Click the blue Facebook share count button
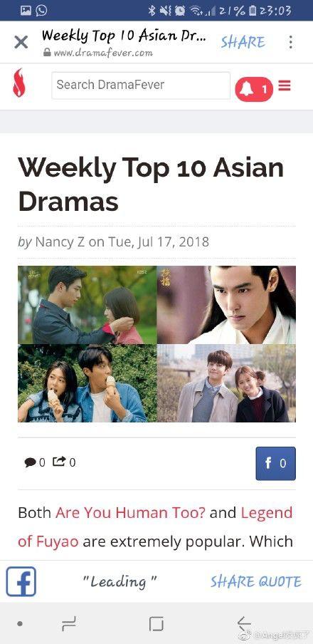 [x=275, y=463]
